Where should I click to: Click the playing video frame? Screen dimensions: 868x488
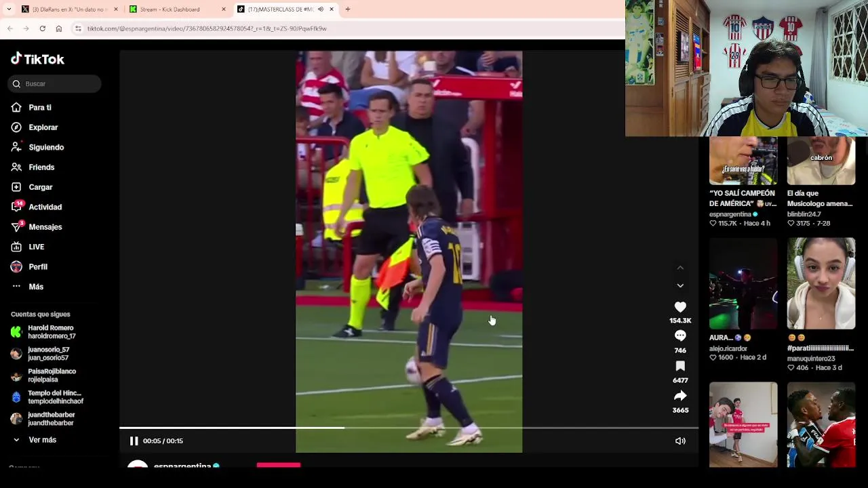point(409,251)
